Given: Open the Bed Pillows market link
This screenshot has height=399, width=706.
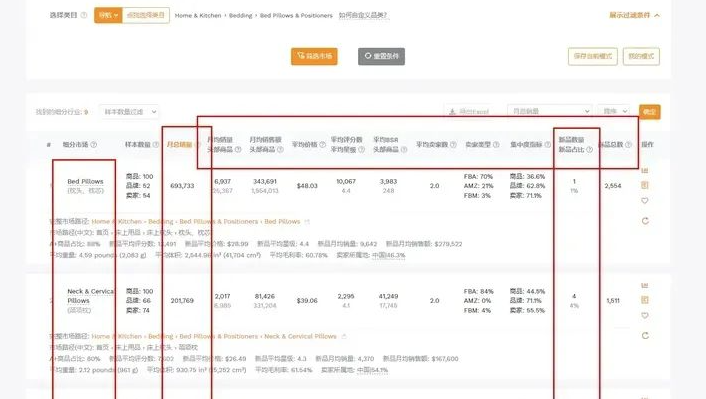Looking at the screenshot, I should click(x=85, y=181).
